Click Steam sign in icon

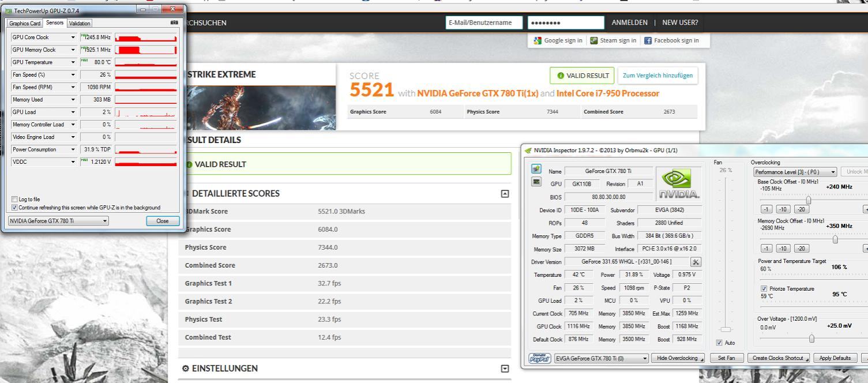(x=594, y=40)
